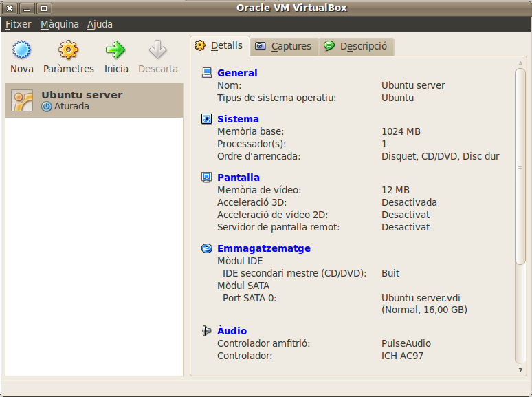Open the Emmagatzematge section heading link
532x397 pixels.
tap(264, 248)
